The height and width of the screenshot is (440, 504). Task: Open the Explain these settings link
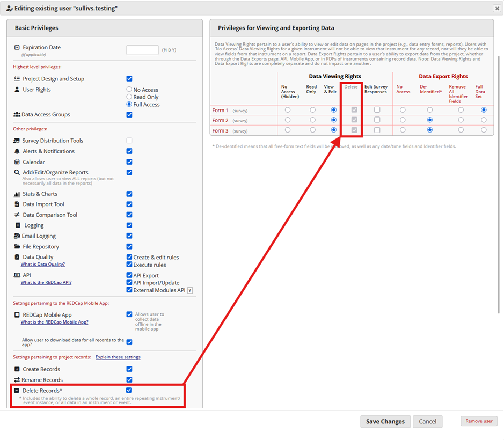(118, 357)
